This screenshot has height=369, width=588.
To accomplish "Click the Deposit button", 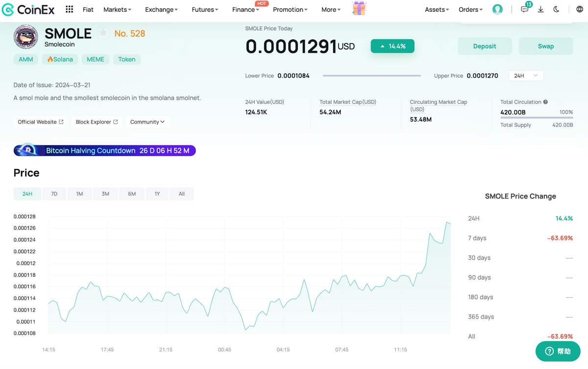I will coord(485,46).
